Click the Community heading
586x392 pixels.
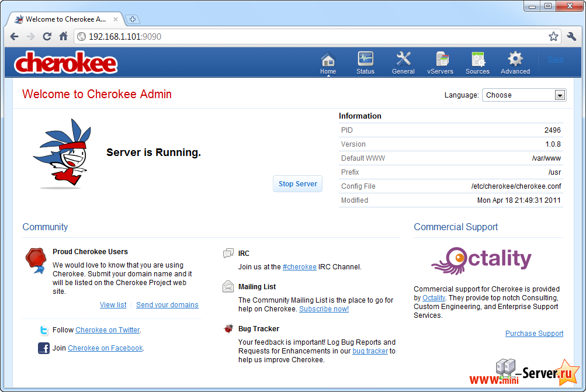click(x=45, y=227)
